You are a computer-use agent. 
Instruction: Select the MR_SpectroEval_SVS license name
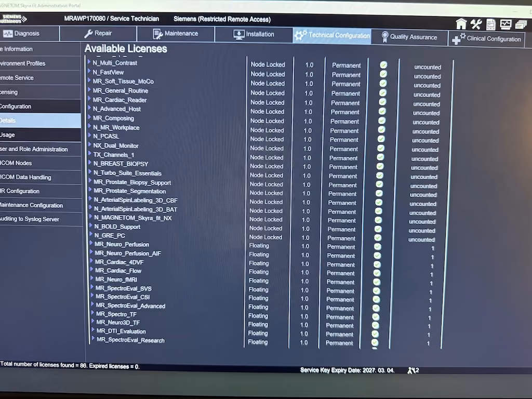124,288
